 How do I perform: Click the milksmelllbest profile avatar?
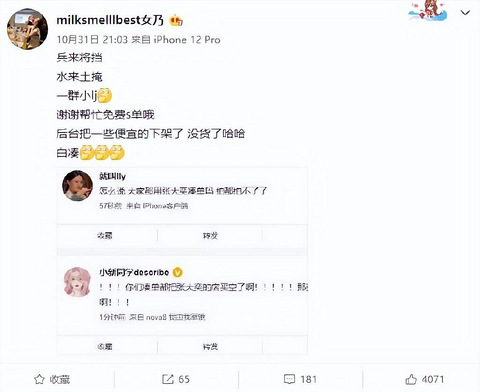[27, 29]
